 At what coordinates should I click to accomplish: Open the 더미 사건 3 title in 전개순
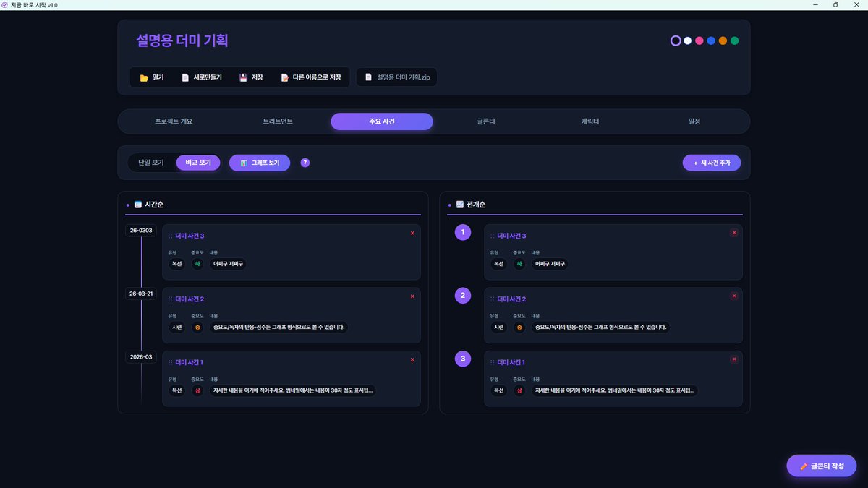511,236
